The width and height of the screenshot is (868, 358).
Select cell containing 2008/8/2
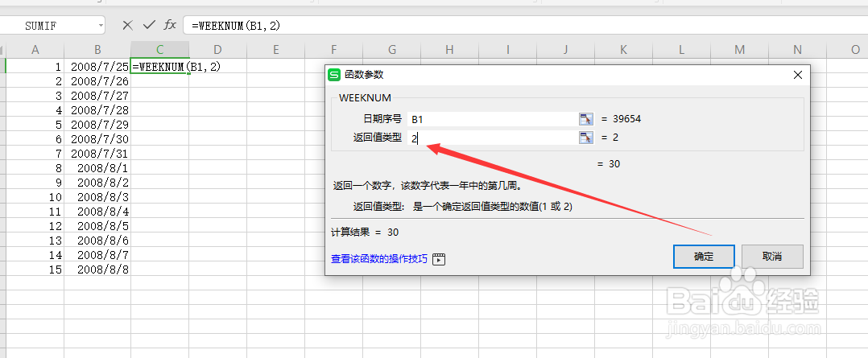pos(97,183)
